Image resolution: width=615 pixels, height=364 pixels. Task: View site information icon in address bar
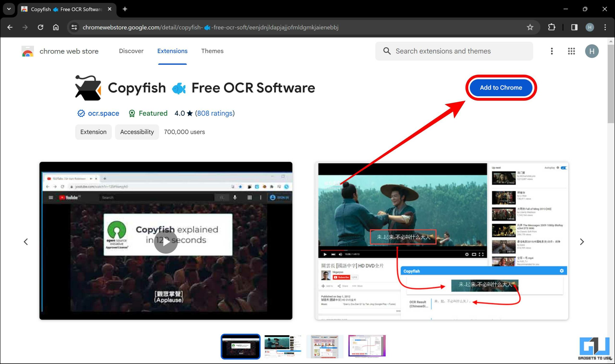click(74, 27)
